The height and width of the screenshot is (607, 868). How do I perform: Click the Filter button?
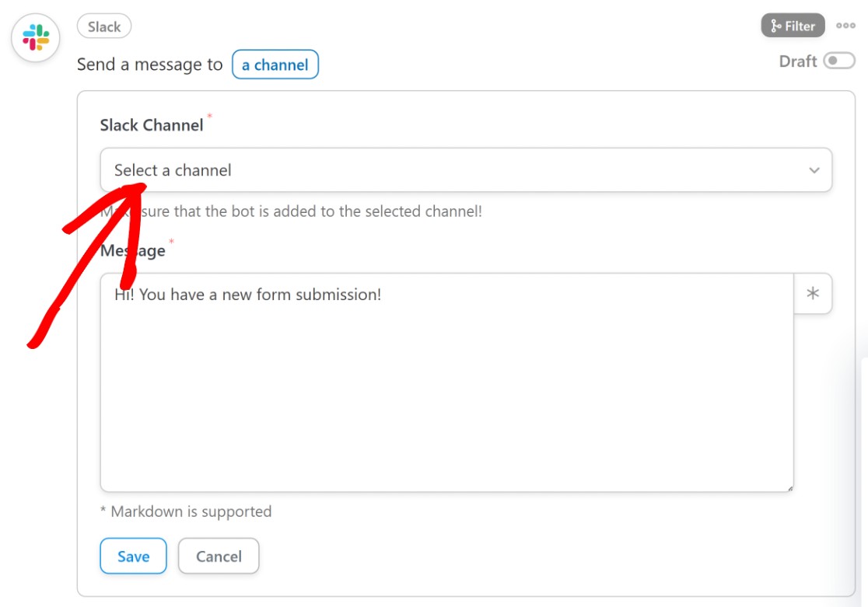(x=793, y=26)
